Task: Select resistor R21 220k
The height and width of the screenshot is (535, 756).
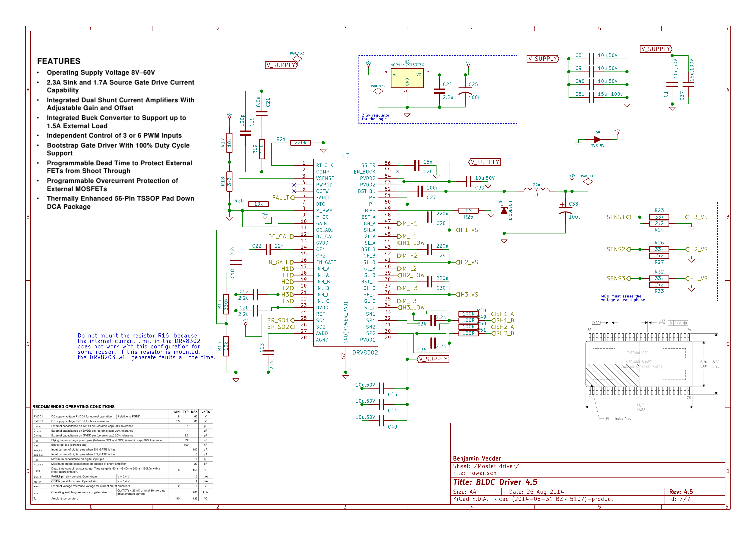Action: pos(300,143)
